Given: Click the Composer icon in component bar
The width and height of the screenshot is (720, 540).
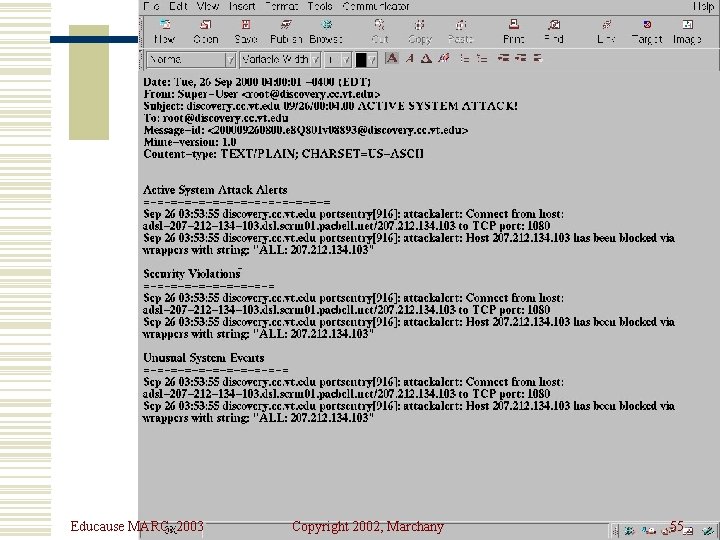Looking at the screenshot, I should [708, 531].
